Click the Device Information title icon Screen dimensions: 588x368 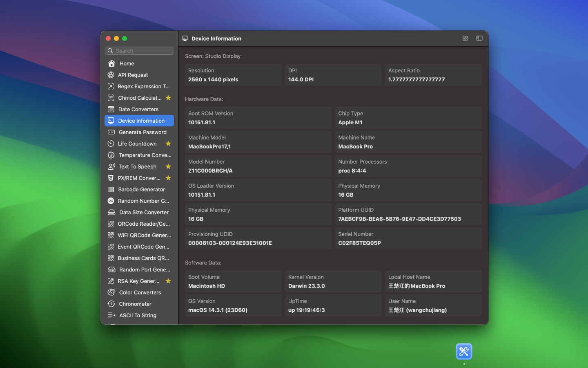tap(185, 38)
